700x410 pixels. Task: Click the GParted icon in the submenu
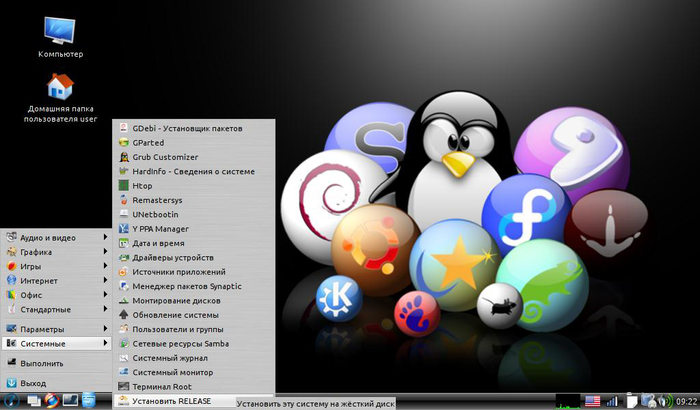point(124,142)
